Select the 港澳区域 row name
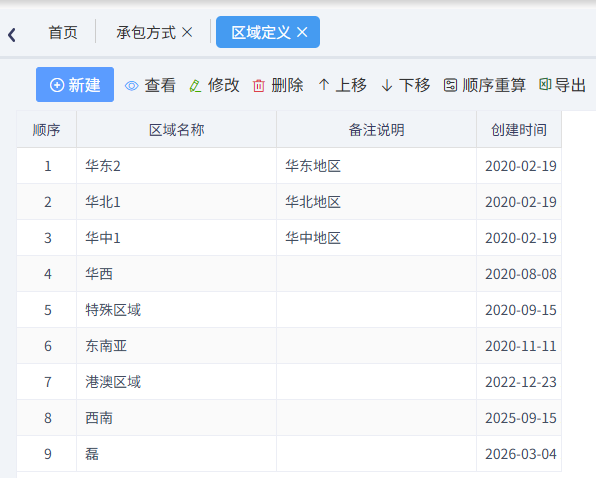This screenshot has height=478, width=596. click(113, 382)
